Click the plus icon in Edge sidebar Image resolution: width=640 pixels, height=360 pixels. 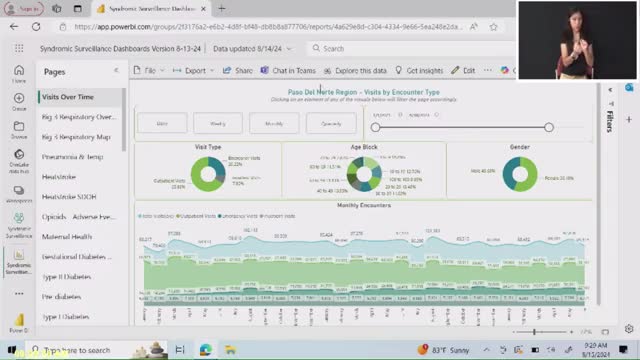click(x=629, y=120)
